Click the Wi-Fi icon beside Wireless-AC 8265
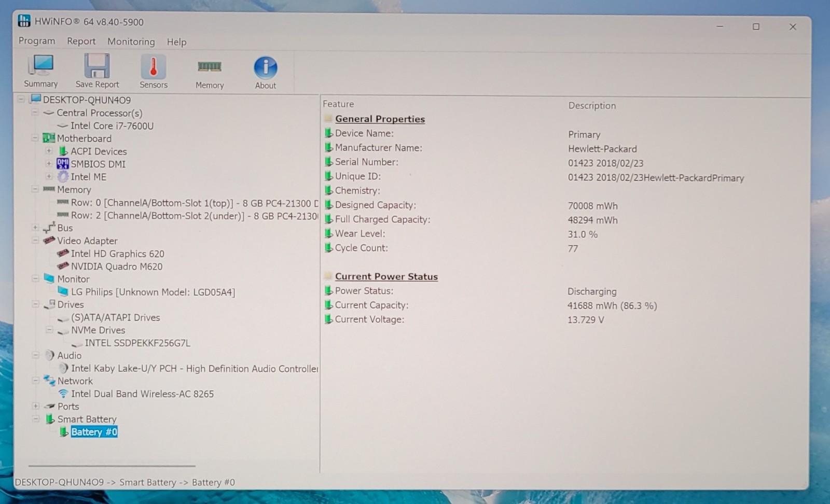Viewport: 830px width, 504px height. [63, 394]
